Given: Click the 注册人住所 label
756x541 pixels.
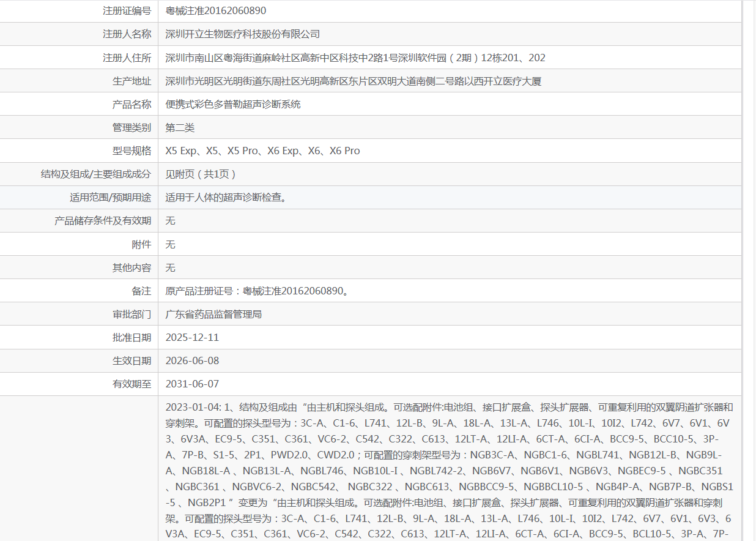Looking at the screenshot, I should pyautogui.click(x=127, y=58).
